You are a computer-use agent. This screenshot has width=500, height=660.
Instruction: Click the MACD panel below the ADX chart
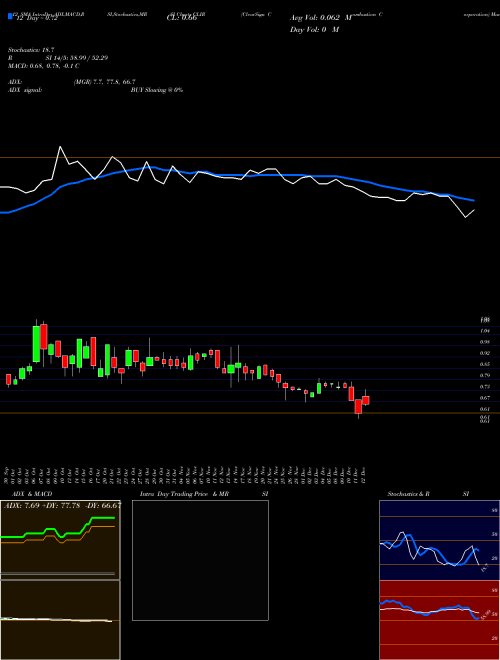(60, 620)
